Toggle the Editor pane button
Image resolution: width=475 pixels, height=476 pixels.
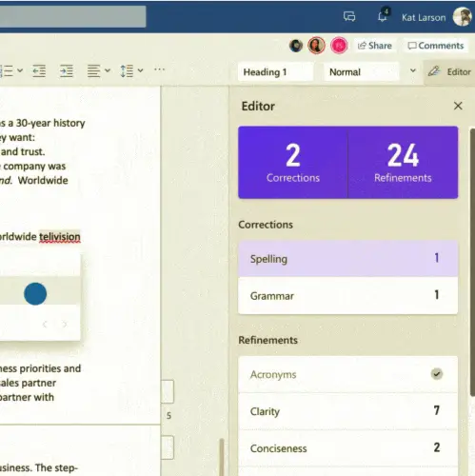(449, 72)
